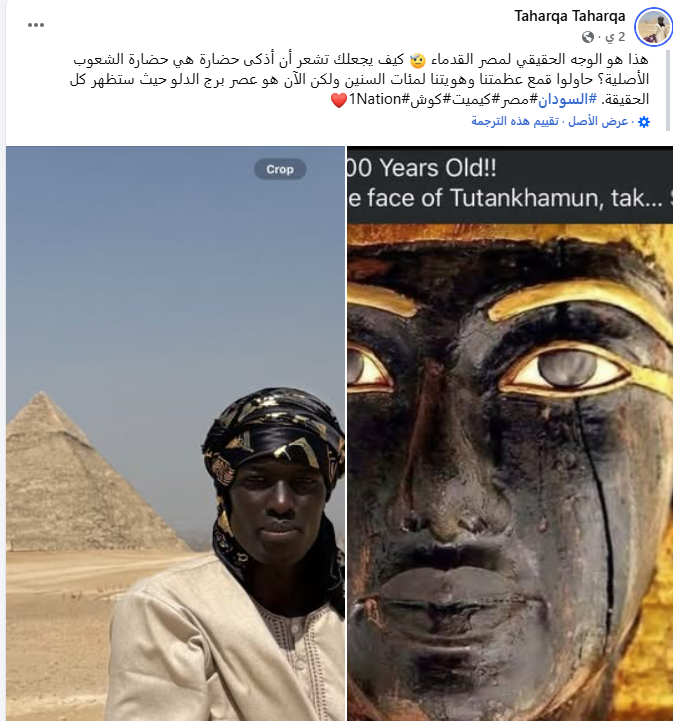Open photo of man near pyramid
This screenshot has width=673, height=721.
[175, 433]
